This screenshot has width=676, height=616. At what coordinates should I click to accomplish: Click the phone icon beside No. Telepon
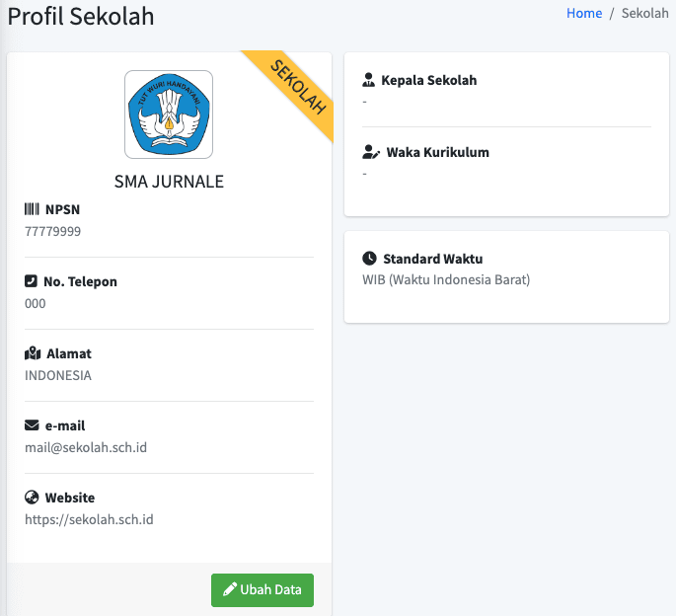tap(31, 281)
